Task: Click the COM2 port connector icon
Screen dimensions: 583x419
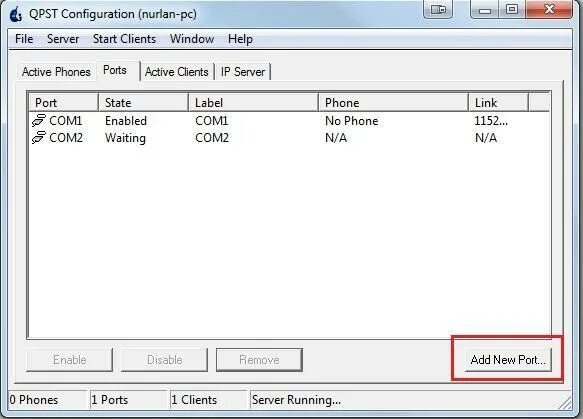Action: [38, 137]
